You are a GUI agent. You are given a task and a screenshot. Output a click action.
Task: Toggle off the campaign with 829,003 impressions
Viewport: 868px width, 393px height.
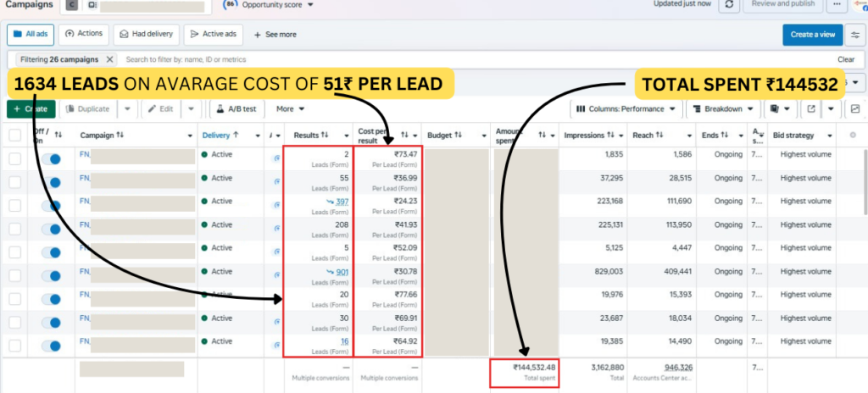click(x=51, y=275)
